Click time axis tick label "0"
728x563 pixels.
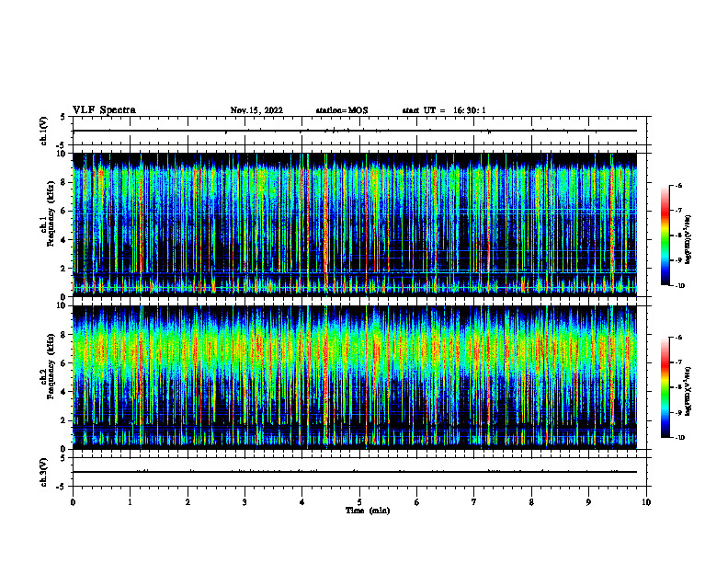[73, 502]
